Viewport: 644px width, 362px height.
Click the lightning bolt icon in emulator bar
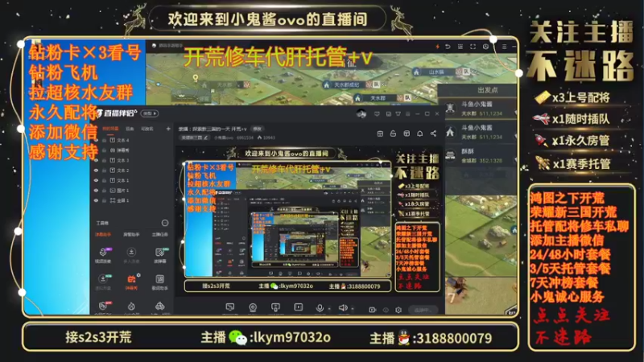[x=437, y=47]
